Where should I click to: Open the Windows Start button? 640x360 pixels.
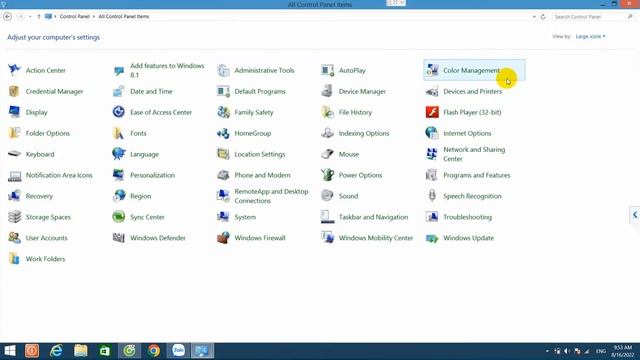pyautogui.click(x=10, y=351)
